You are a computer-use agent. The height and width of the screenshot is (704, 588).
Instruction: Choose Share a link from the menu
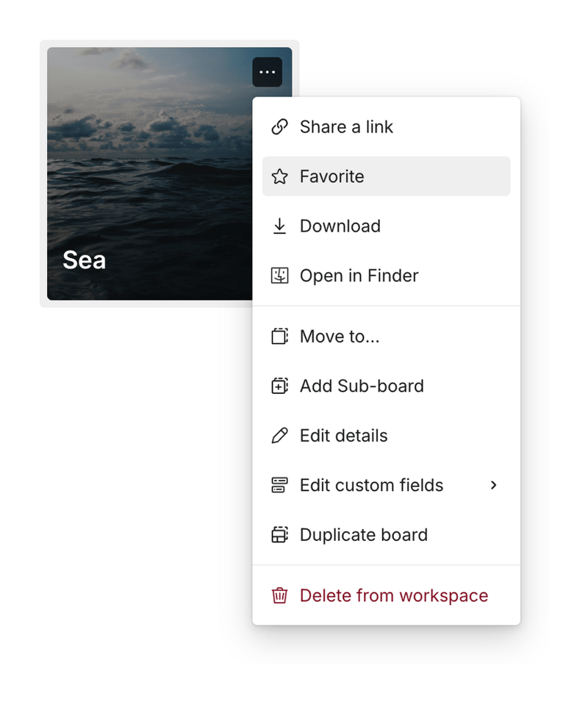346,126
